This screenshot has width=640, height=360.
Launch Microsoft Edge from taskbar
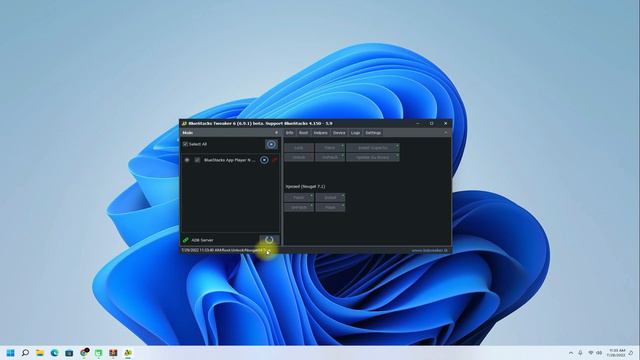(54, 353)
